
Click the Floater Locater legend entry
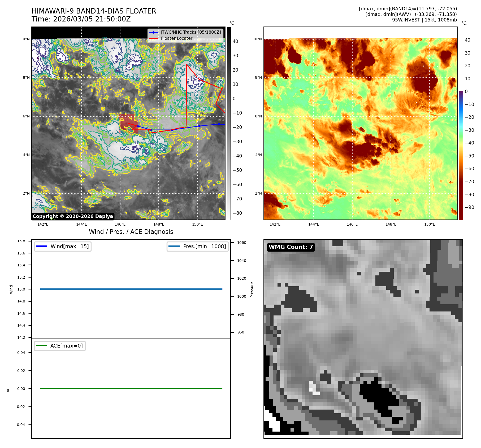pyautogui.click(x=176, y=38)
